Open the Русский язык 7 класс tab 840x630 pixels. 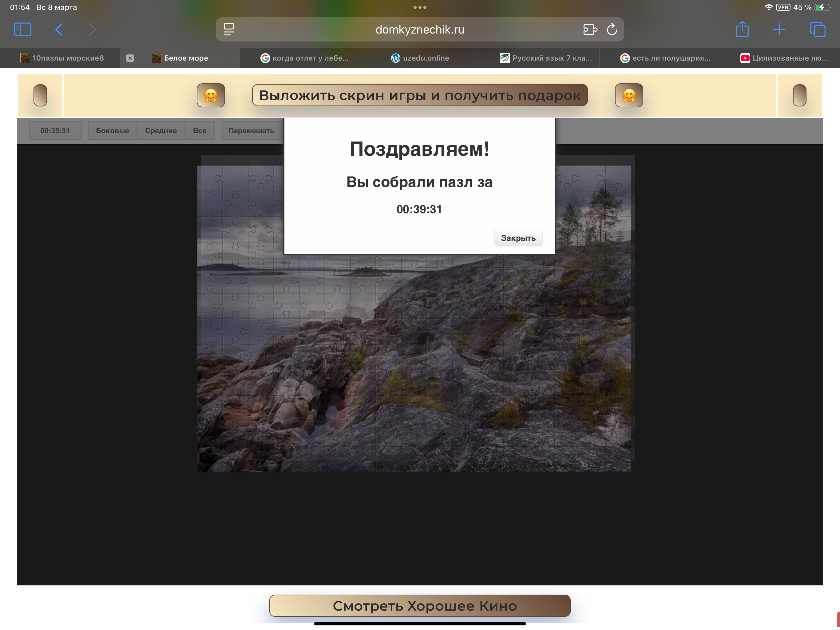coord(546,58)
